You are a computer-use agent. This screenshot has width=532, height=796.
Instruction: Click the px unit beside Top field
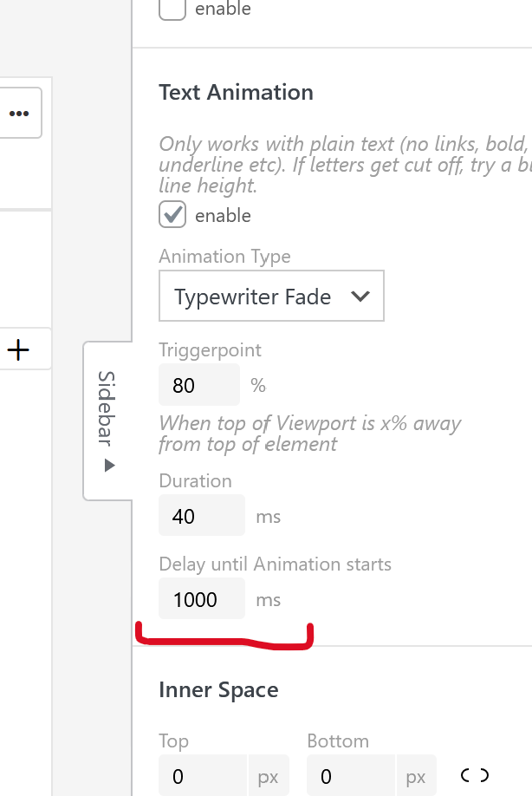pyautogui.click(x=269, y=776)
